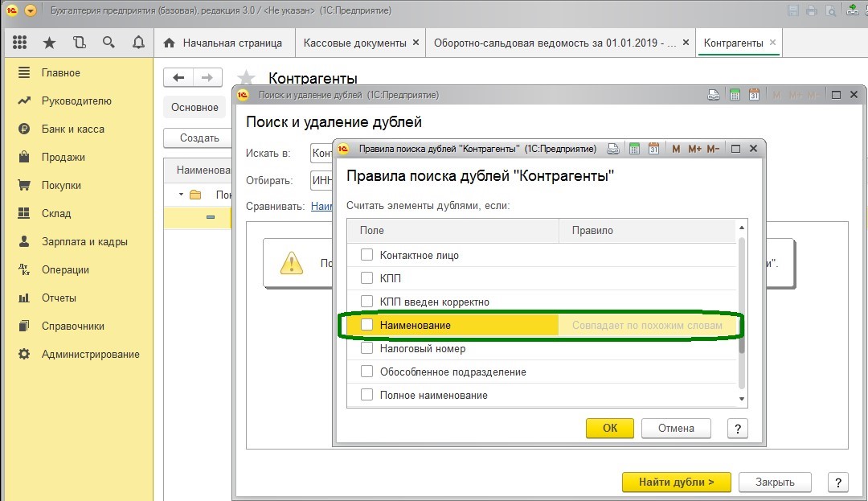The height and width of the screenshot is (501, 868).
Task: Open rule cell 'Совпадает по похожим словам'
Action: (x=647, y=326)
